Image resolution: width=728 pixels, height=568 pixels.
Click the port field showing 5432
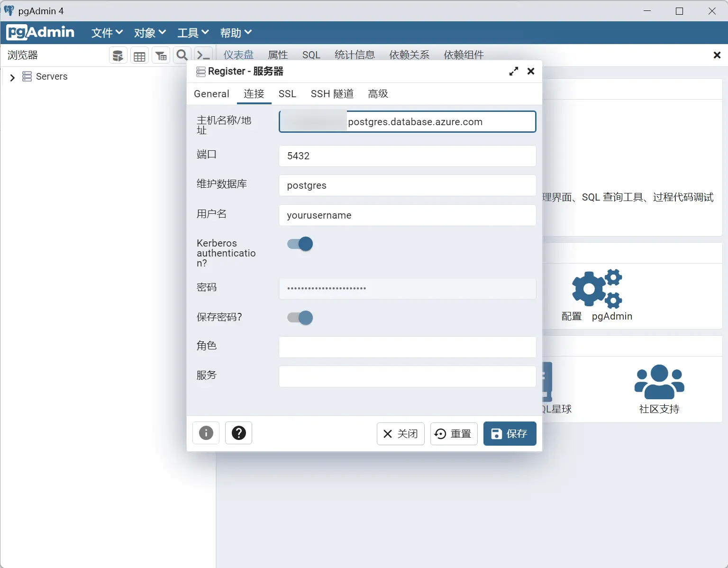[x=408, y=156]
